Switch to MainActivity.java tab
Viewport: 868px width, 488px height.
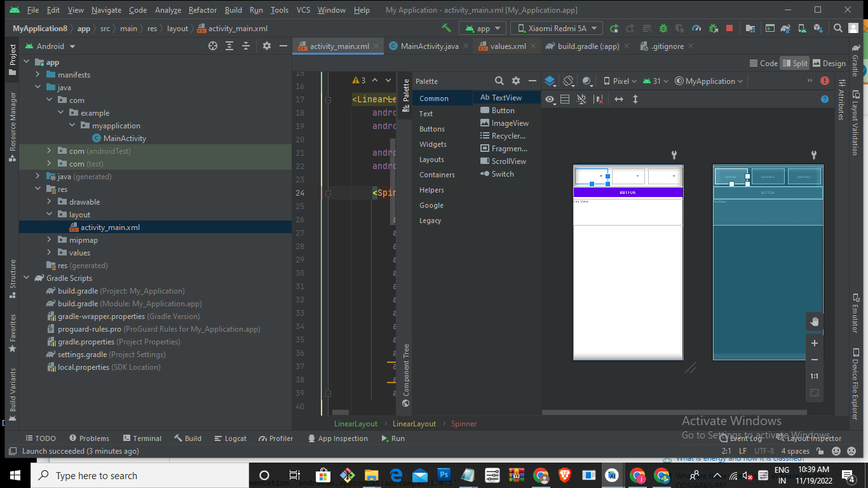(430, 46)
